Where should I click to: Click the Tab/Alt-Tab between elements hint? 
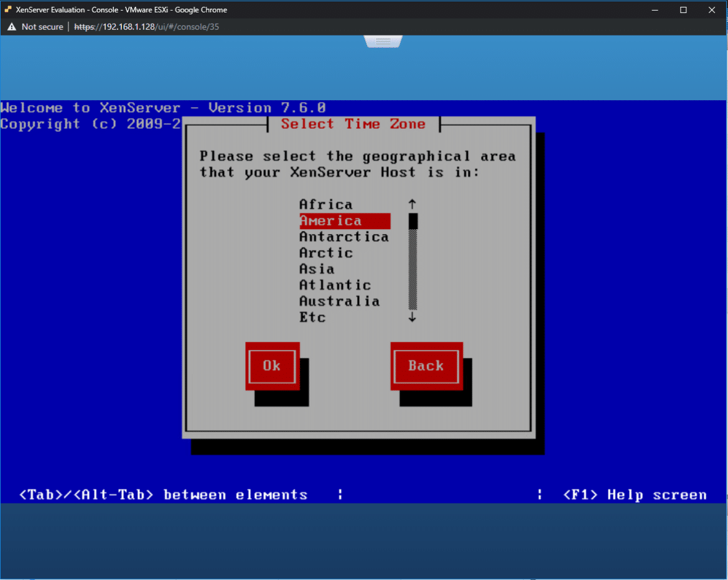tap(163, 495)
